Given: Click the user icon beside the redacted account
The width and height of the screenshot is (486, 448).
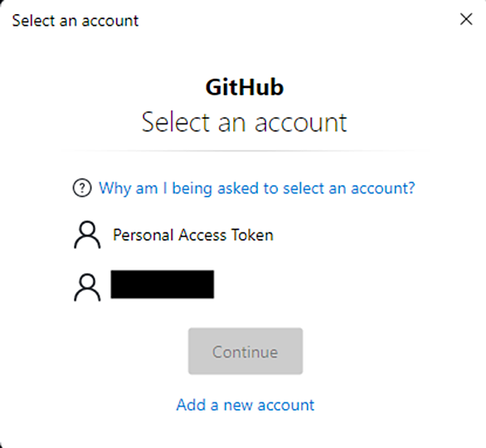Looking at the screenshot, I should click(x=87, y=287).
